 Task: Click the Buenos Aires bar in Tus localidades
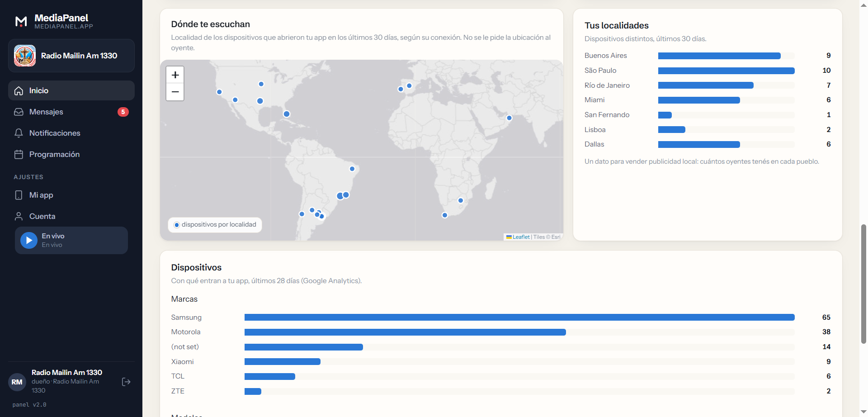pyautogui.click(x=719, y=56)
